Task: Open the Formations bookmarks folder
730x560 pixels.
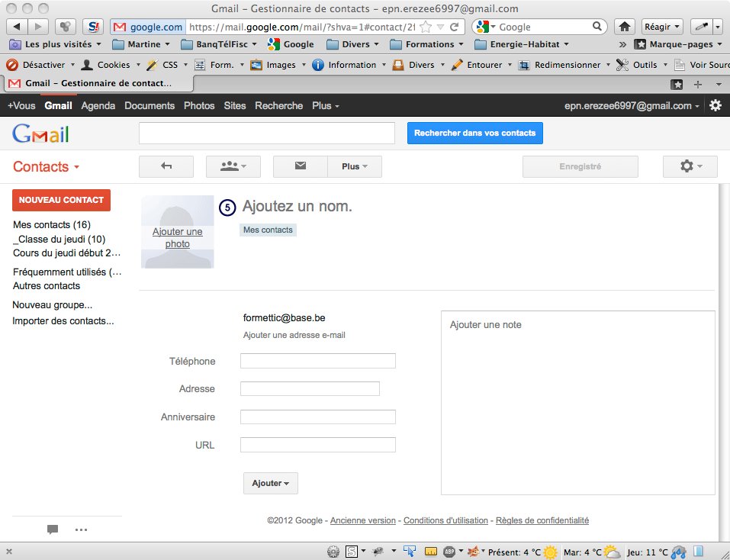Action: coord(426,44)
